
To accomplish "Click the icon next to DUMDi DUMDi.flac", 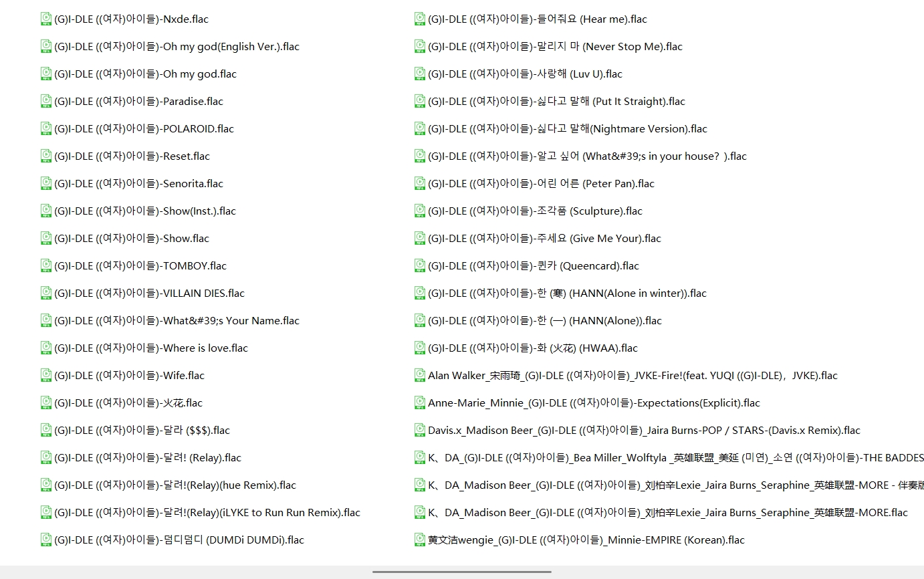I will tap(46, 540).
